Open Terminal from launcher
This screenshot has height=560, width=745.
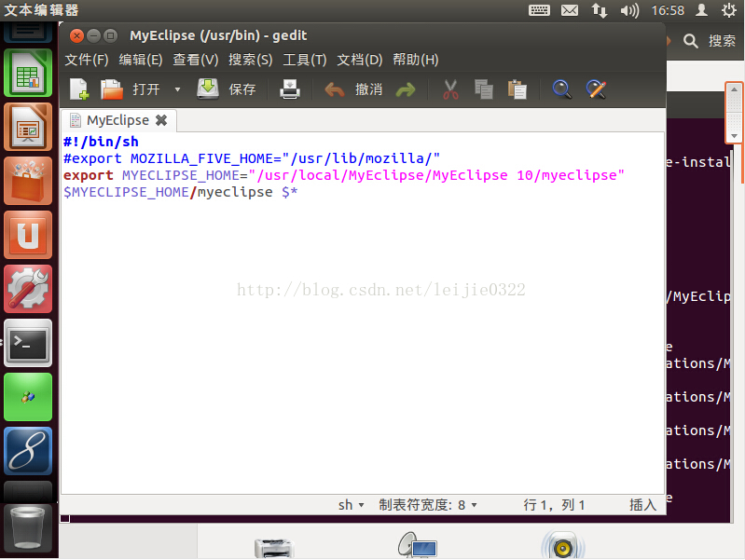click(28, 343)
